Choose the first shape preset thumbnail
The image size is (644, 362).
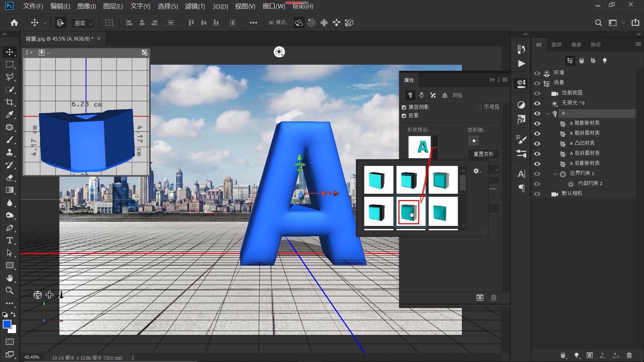click(379, 180)
